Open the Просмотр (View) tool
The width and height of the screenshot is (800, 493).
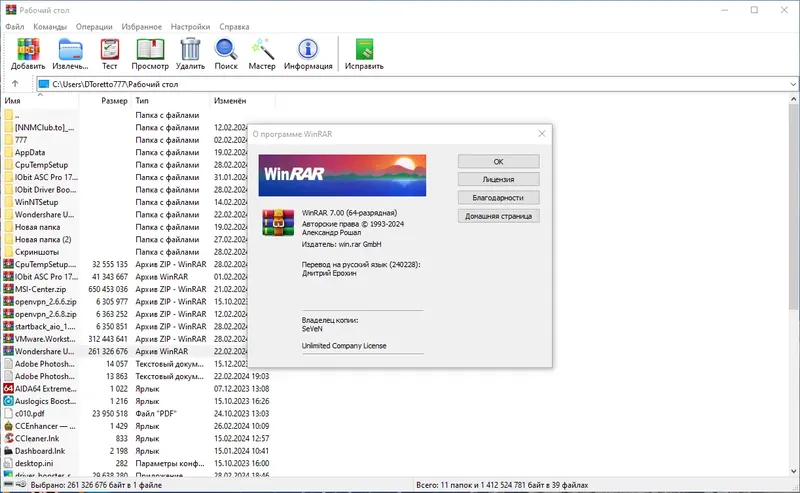point(150,50)
